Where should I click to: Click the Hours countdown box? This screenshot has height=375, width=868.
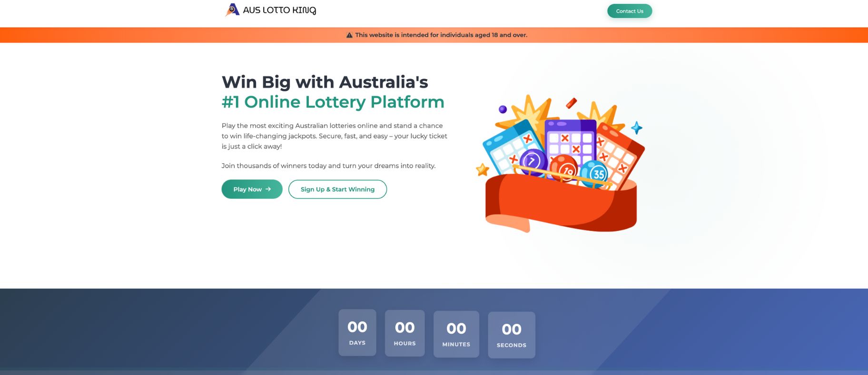pyautogui.click(x=404, y=333)
